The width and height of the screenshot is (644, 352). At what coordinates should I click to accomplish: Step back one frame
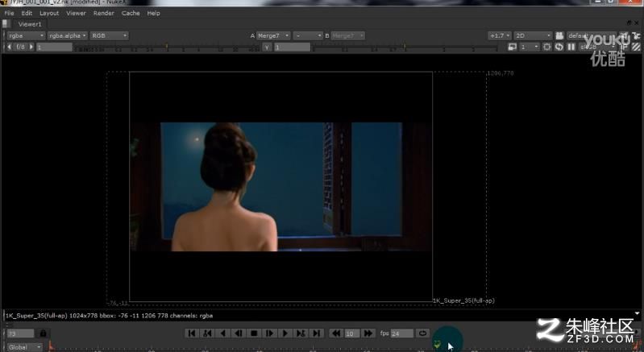point(239,333)
